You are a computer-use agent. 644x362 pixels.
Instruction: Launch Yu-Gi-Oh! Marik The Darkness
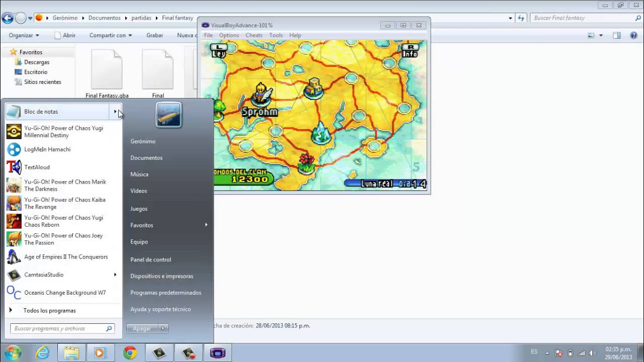click(63, 186)
